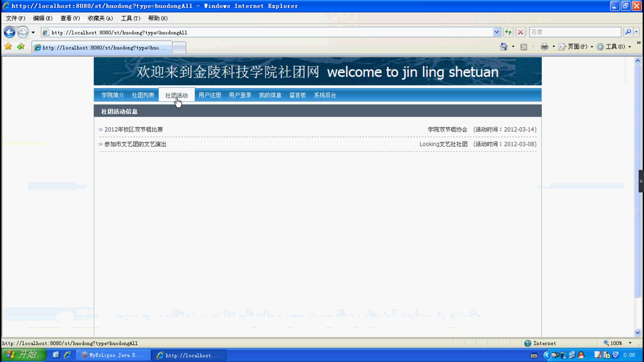
Task: Click the quick launch show desktop icon
Action: (56, 355)
